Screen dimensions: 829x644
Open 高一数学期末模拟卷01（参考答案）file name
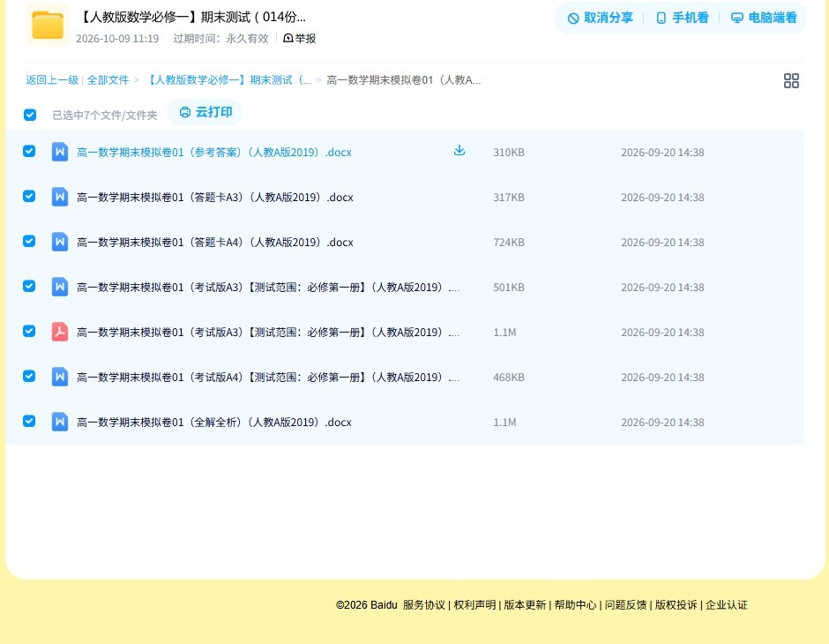tap(214, 153)
